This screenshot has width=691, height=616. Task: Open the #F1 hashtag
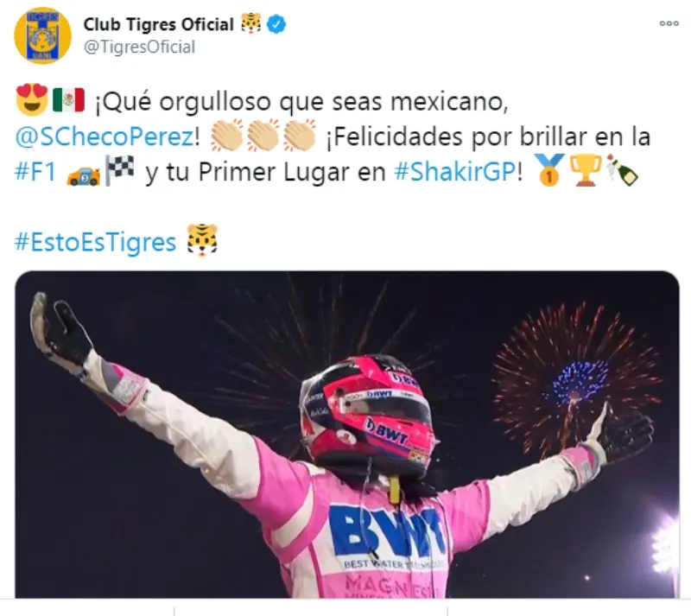[35, 172]
